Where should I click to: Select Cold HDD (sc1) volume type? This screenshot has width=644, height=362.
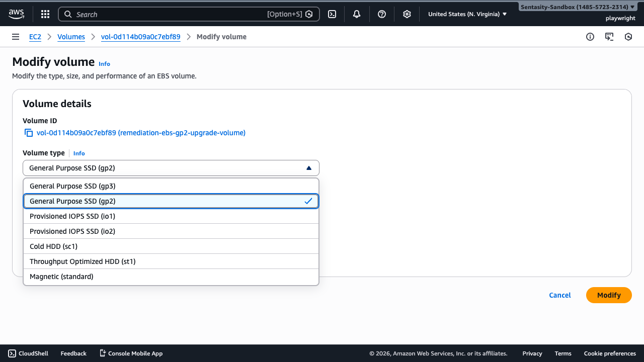[x=171, y=246]
